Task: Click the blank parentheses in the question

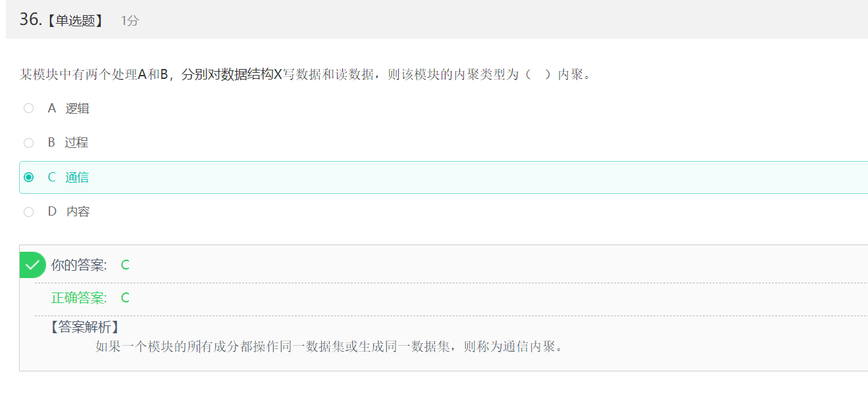Action: pos(538,74)
